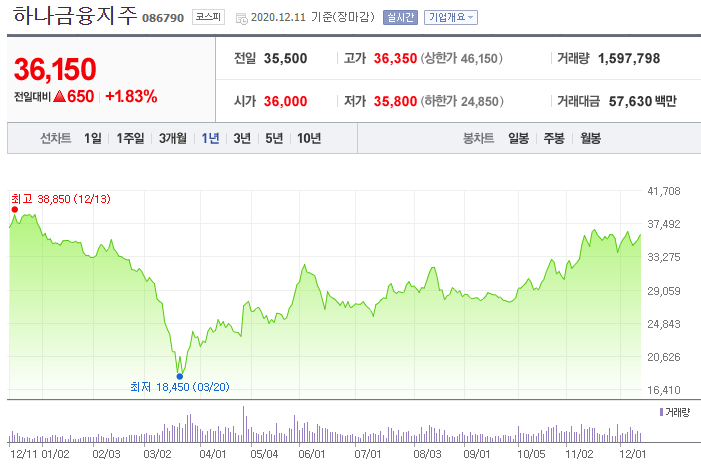Click the 최고 38,850 (12/13) label

pos(61,199)
